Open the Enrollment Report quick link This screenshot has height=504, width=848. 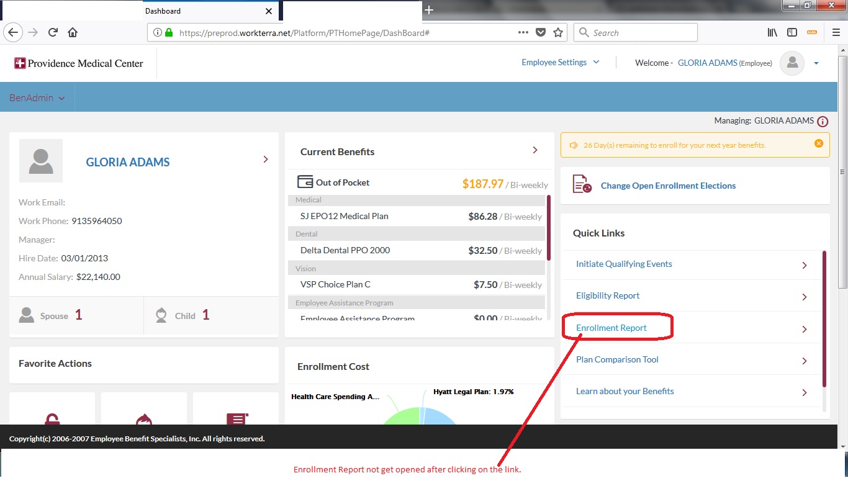[x=611, y=328]
